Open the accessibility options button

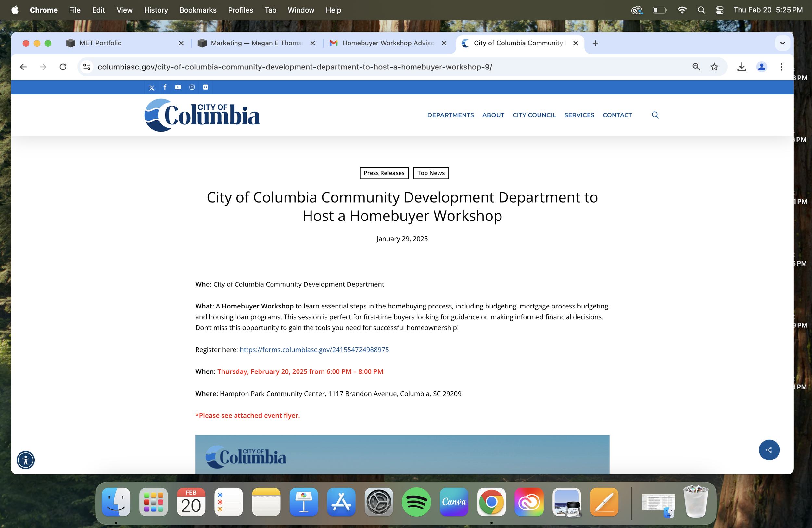tap(26, 460)
